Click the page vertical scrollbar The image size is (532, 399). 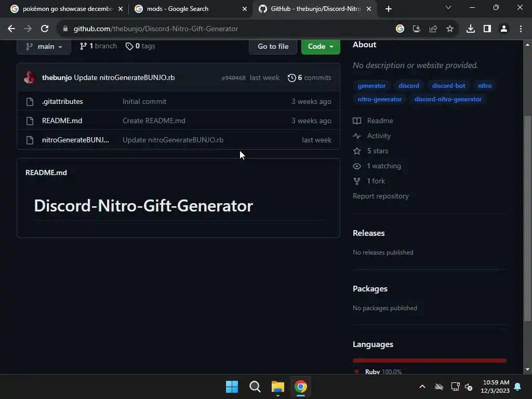pos(527,218)
